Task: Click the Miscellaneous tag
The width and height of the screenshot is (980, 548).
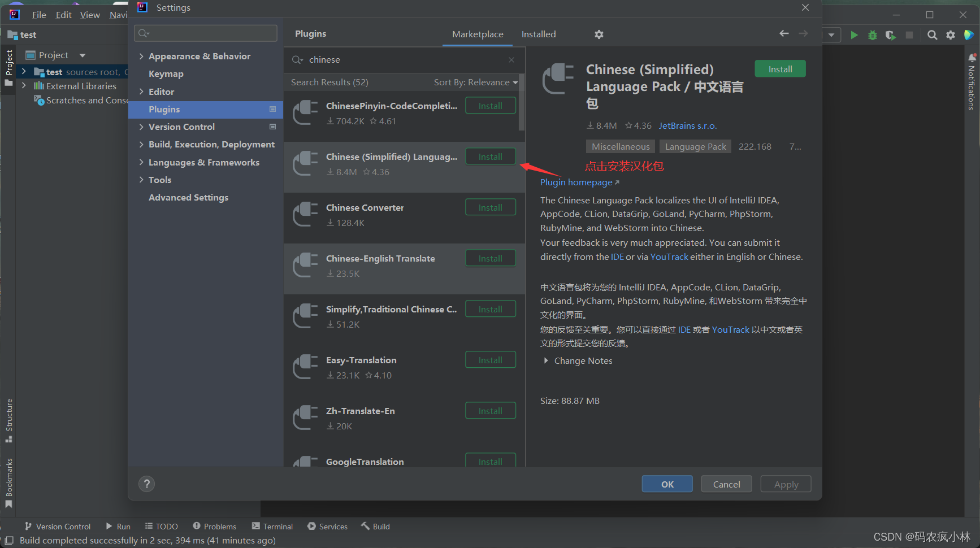Action: coord(621,147)
